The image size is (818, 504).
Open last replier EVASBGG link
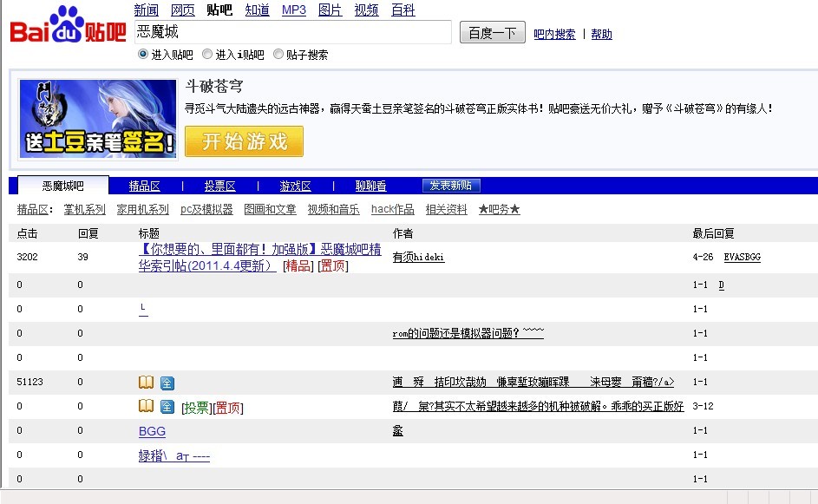pyautogui.click(x=742, y=257)
